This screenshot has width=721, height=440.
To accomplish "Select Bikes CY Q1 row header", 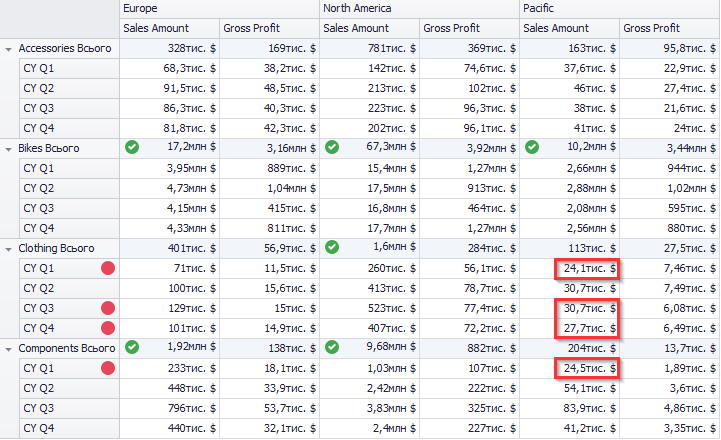I will click(69, 168).
